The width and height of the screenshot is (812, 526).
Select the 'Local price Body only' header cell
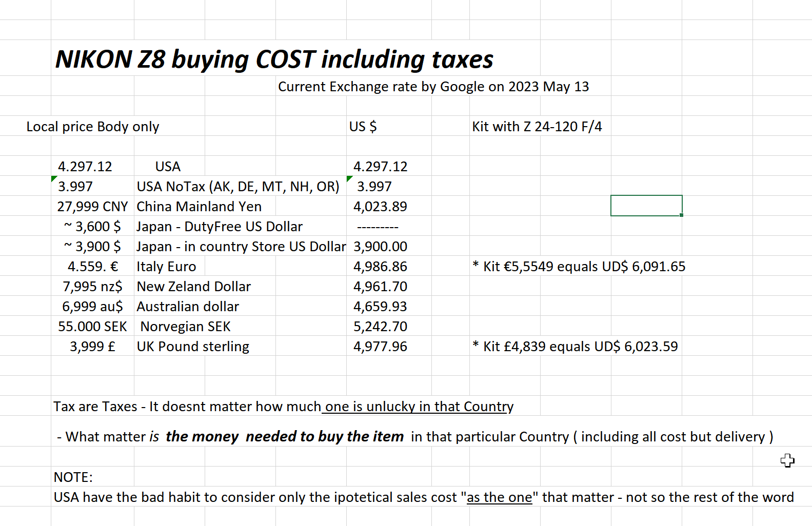pyautogui.click(x=93, y=127)
